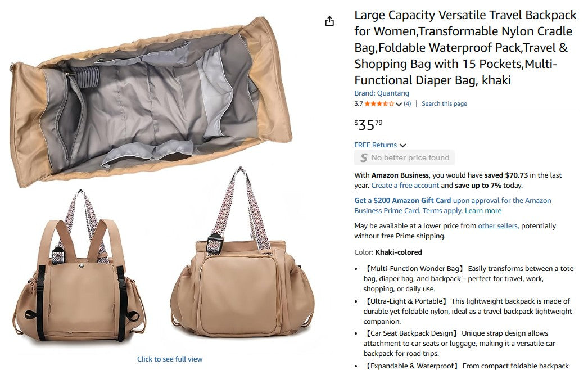This screenshot has width=588, height=370.
Task: Click the $35.79 price
Action: pyautogui.click(x=368, y=125)
